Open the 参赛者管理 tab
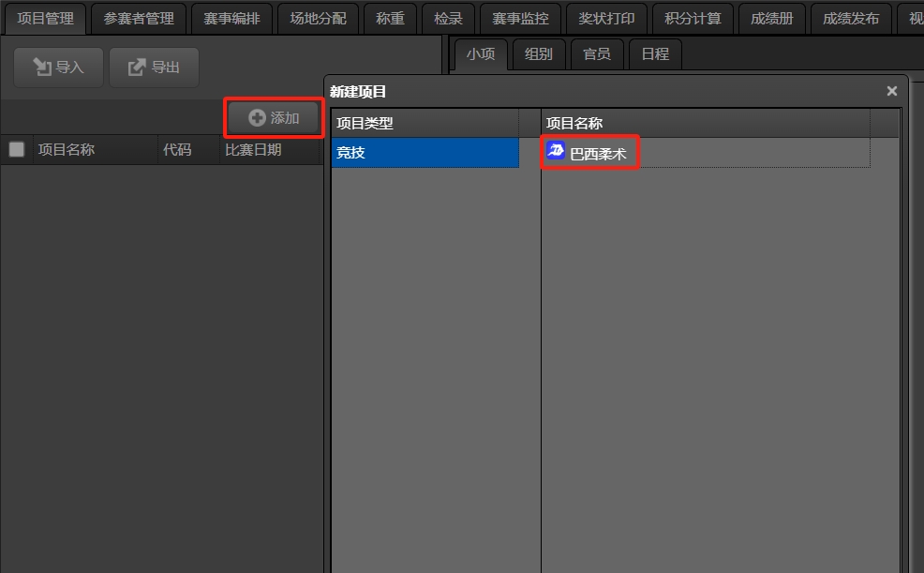The height and width of the screenshot is (573, 924). (139, 19)
